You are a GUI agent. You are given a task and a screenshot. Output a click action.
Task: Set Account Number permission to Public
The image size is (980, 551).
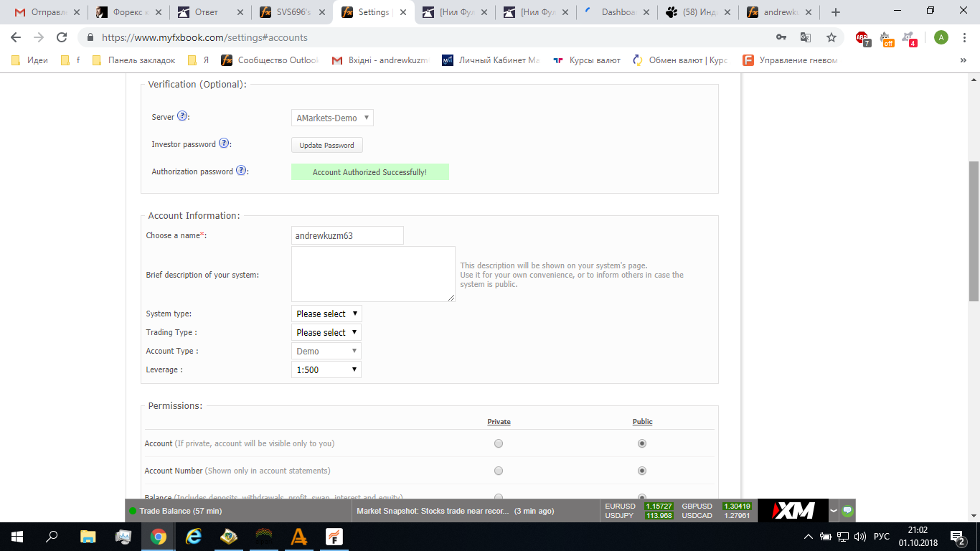642,471
